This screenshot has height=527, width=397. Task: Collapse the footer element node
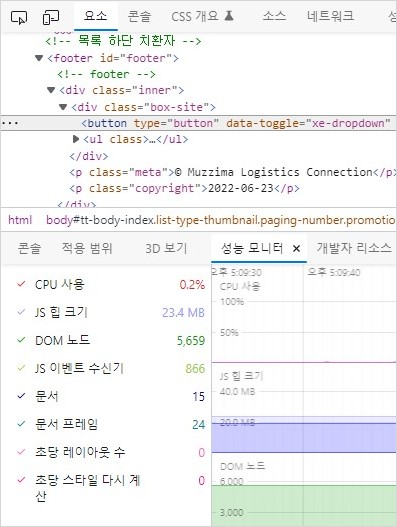click(39, 58)
